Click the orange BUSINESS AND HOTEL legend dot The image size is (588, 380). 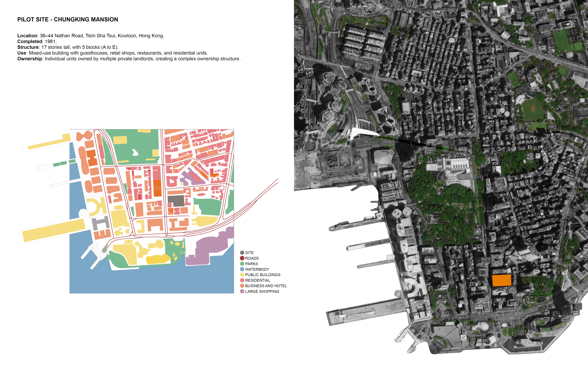(242, 286)
